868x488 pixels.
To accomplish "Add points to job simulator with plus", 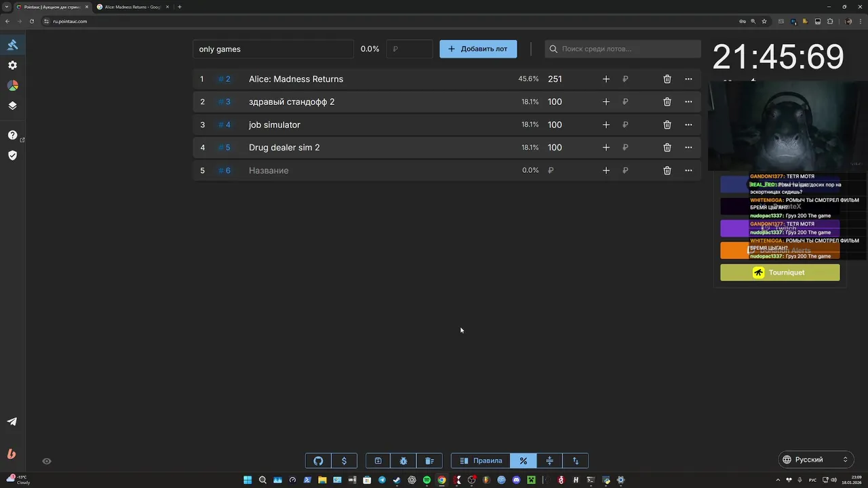I will tap(606, 125).
